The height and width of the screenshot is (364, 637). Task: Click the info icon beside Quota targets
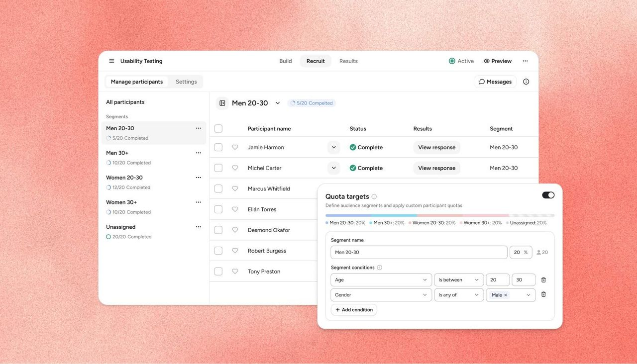tap(374, 196)
